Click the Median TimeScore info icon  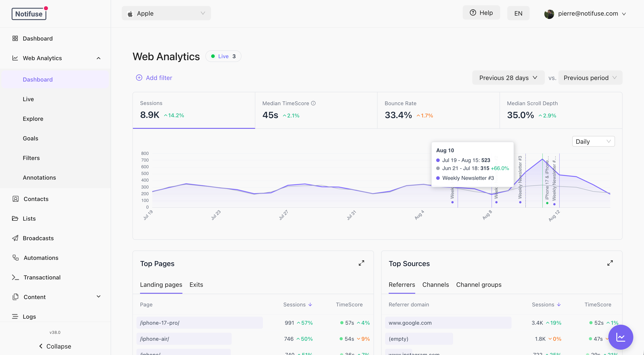(313, 103)
